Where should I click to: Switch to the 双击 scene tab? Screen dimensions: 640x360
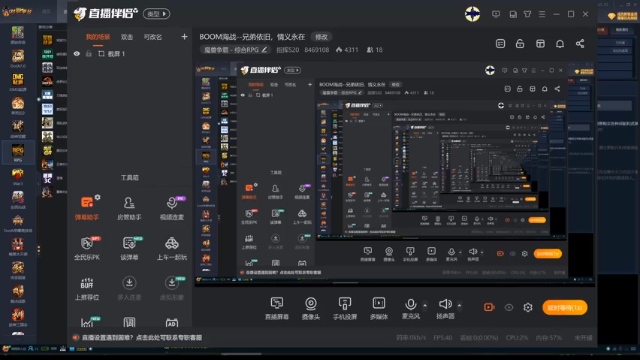(x=127, y=37)
